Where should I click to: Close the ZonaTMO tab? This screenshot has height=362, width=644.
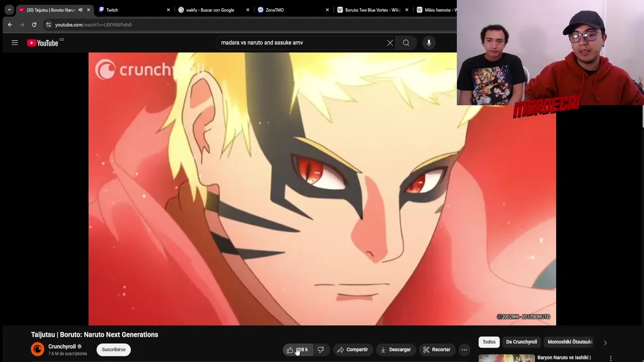pos(327,10)
